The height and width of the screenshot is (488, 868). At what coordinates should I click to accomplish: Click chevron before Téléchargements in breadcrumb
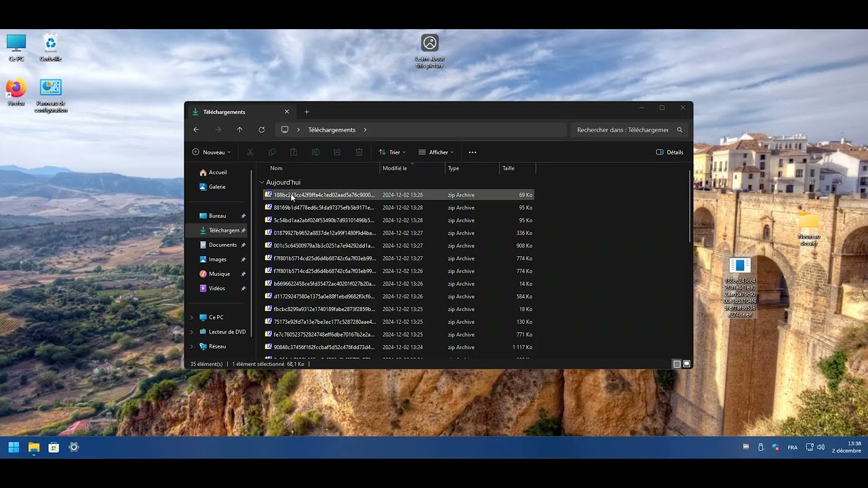pyautogui.click(x=298, y=129)
